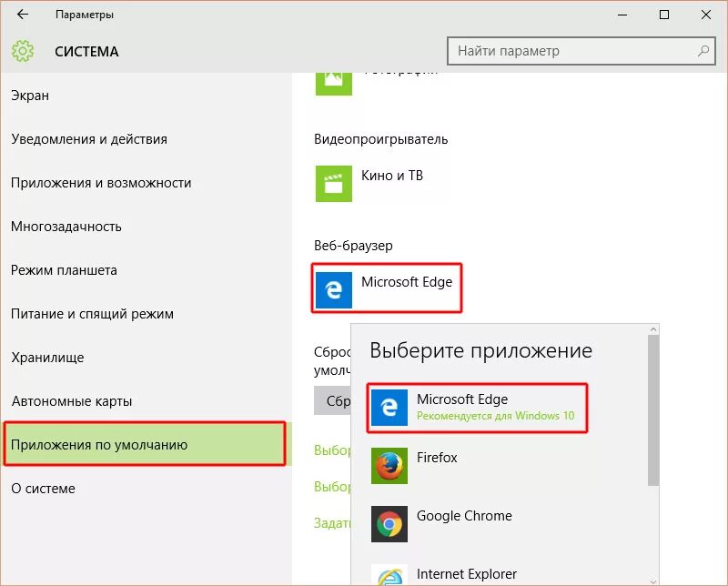Click the partially hidden Сбр reset button
This screenshot has height=586, width=728.
332,400
